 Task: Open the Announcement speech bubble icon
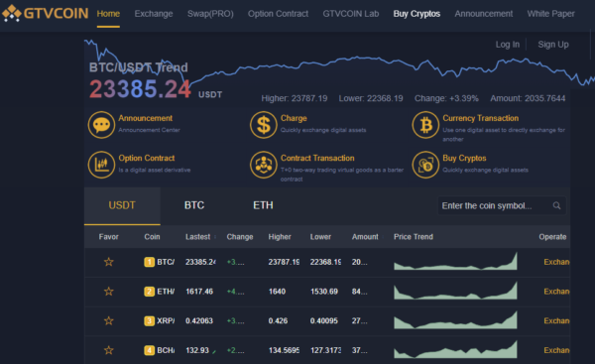click(101, 125)
